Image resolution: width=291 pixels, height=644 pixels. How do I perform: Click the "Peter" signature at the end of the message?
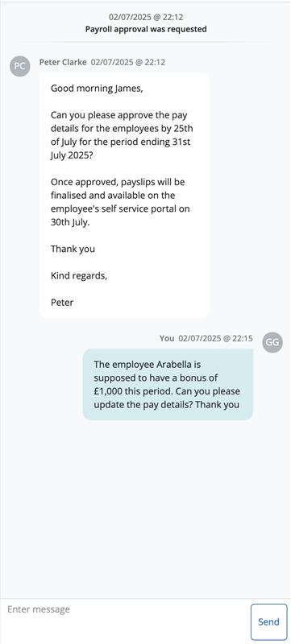pos(62,303)
